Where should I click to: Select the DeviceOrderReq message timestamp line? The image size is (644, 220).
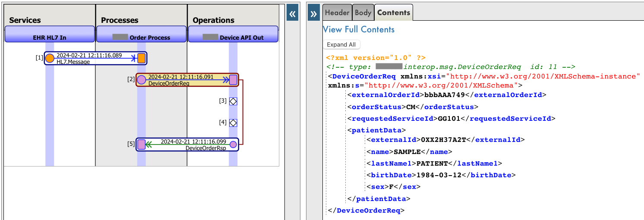coord(181,77)
